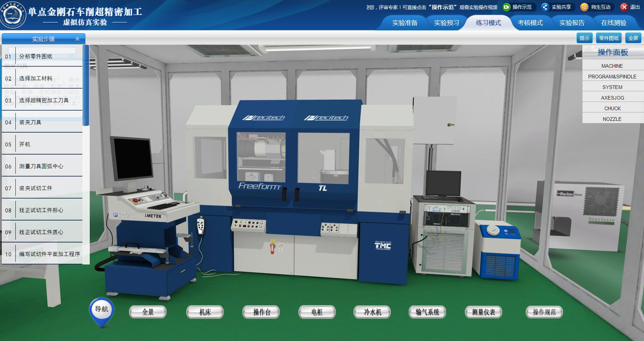Click the red 退出 exit icon
This screenshot has width=644, height=341.
pos(624,7)
